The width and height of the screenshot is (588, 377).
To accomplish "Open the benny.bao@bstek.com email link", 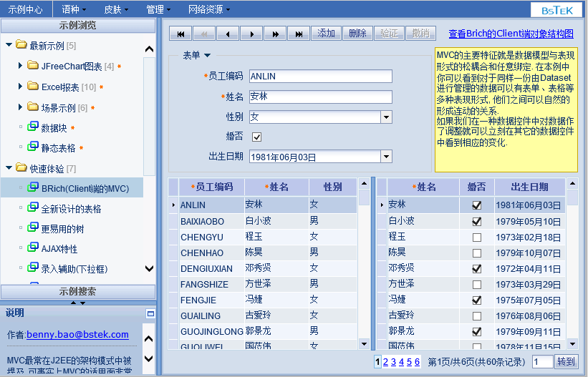I will click(77, 334).
